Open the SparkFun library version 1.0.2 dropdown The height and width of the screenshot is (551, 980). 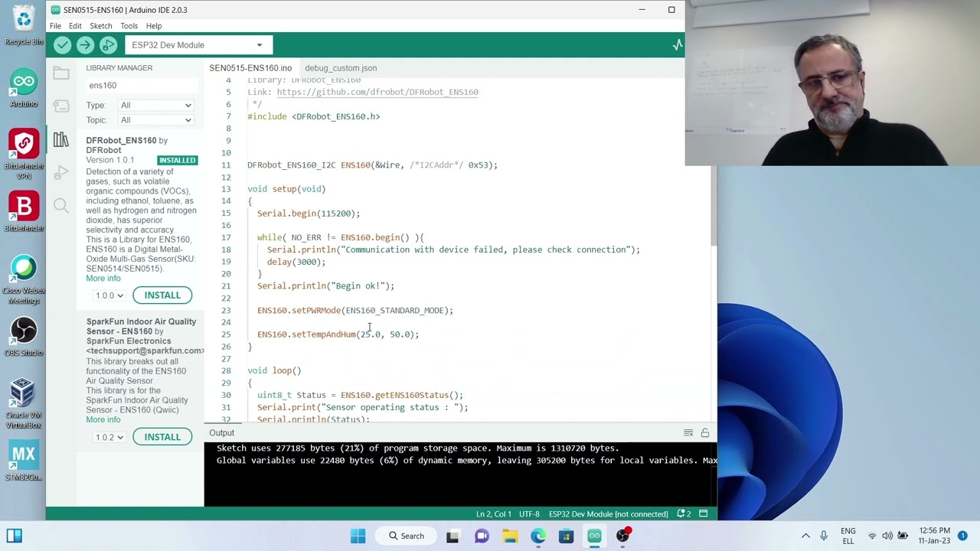click(x=109, y=437)
